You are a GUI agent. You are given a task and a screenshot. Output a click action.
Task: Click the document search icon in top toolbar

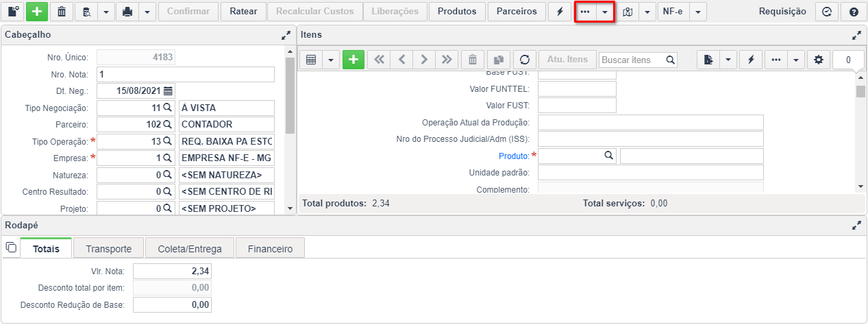pos(86,12)
